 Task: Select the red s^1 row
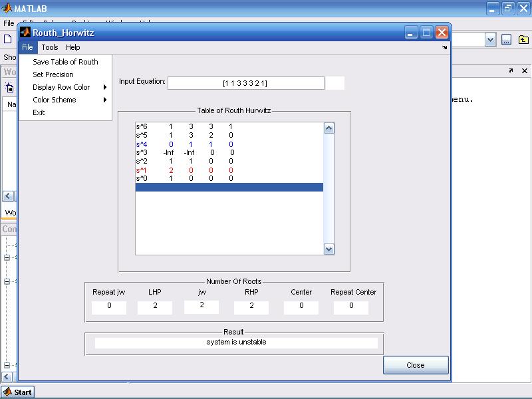(x=229, y=170)
